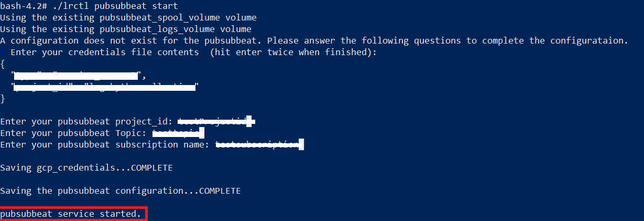Click the highlighted 'pubsubbeat service started.' message
Screen dimensions: 644x221
(71, 214)
